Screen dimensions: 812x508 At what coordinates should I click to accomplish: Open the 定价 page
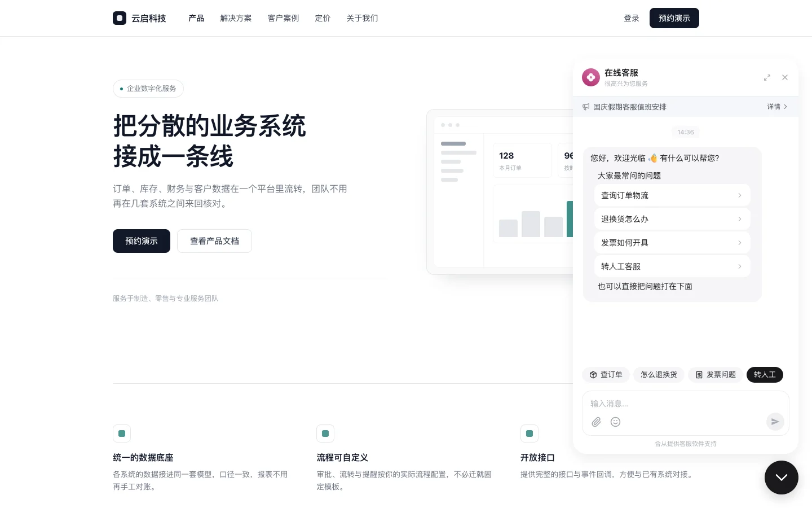pos(323,18)
